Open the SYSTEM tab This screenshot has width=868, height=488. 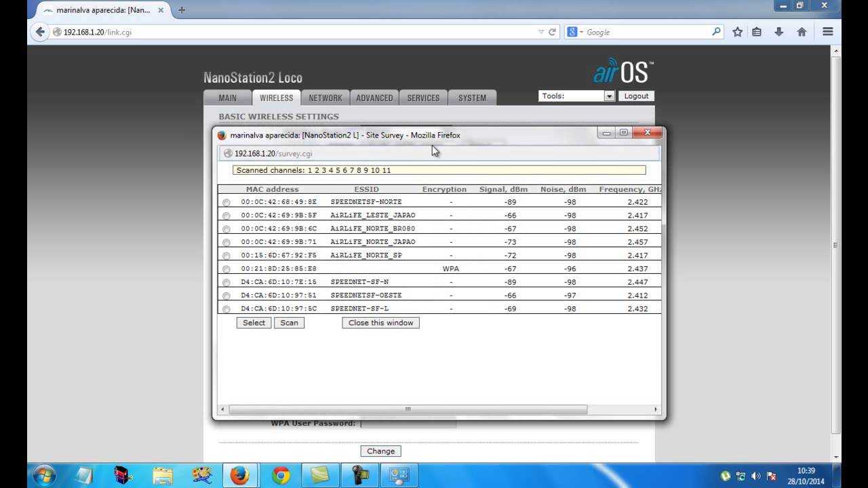pyautogui.click(x=472, y=98)
